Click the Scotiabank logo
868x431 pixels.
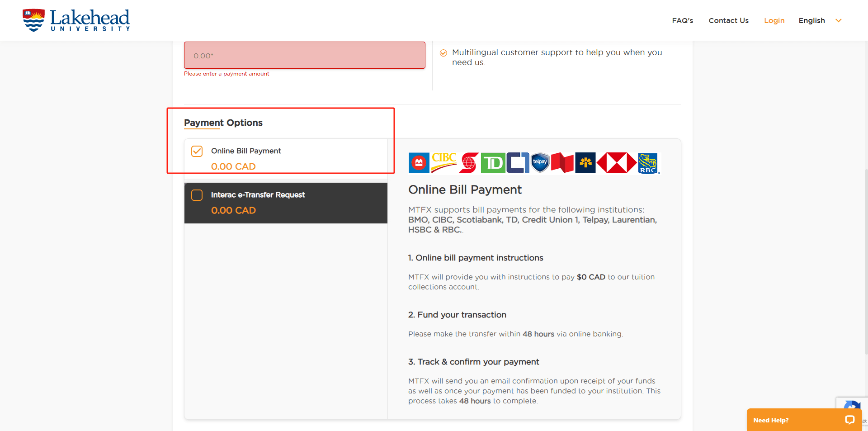[469, 163]
